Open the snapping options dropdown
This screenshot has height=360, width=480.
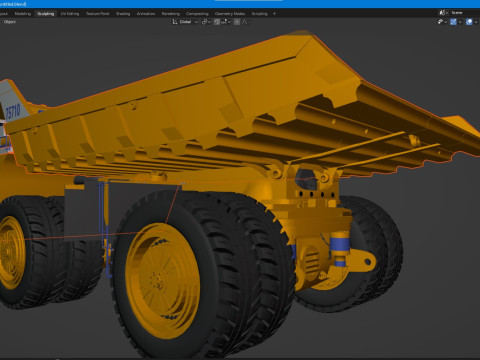coord(226,22)
